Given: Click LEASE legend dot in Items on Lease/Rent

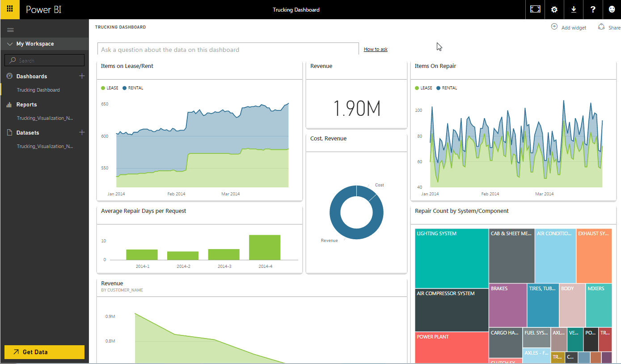Looking at the screenshot, I should (103, 88).
